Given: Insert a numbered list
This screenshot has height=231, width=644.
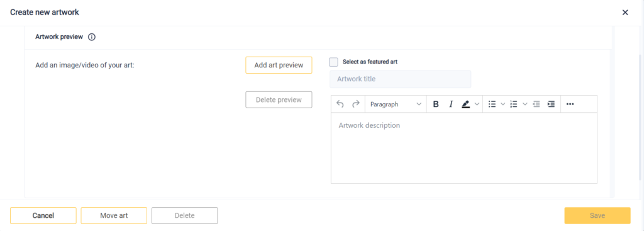Looking at the screenshot, I should pyautogui.click(x=513, y=104).
